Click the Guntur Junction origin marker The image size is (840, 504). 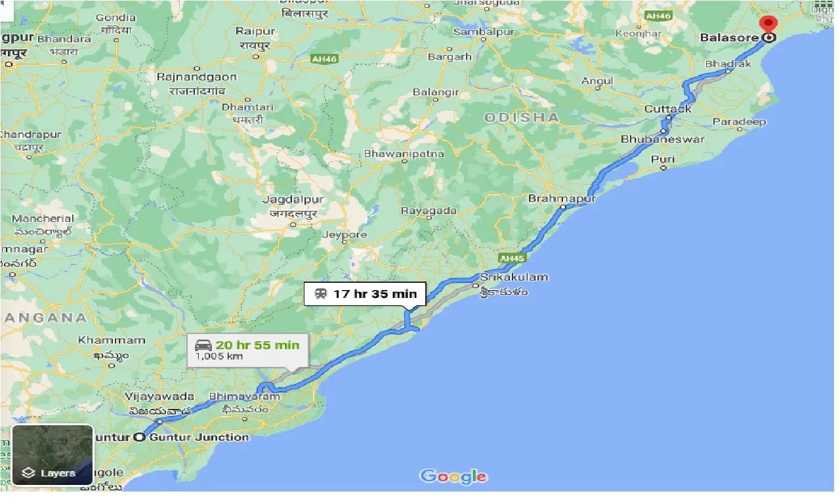[139, 437]
